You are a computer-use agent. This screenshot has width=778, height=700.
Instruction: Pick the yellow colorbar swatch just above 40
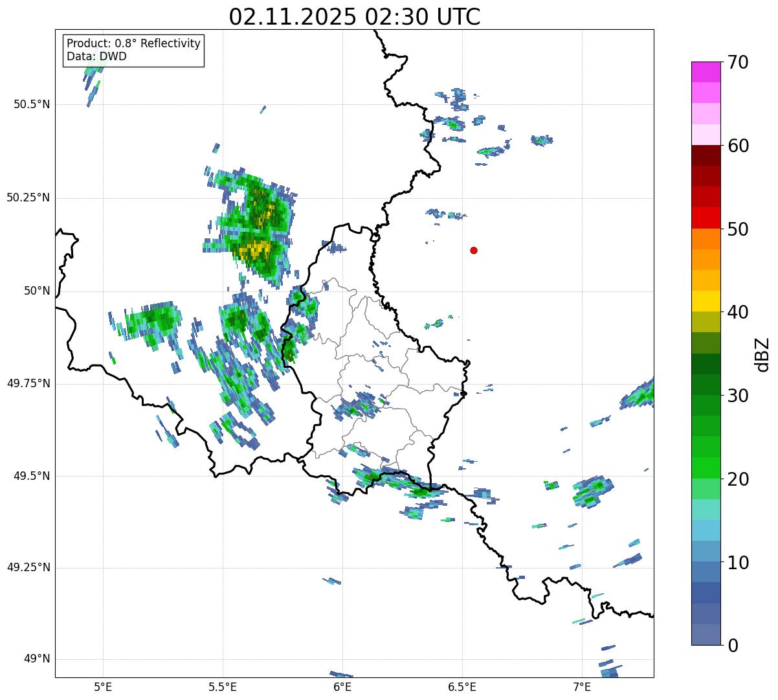(706, 301)
